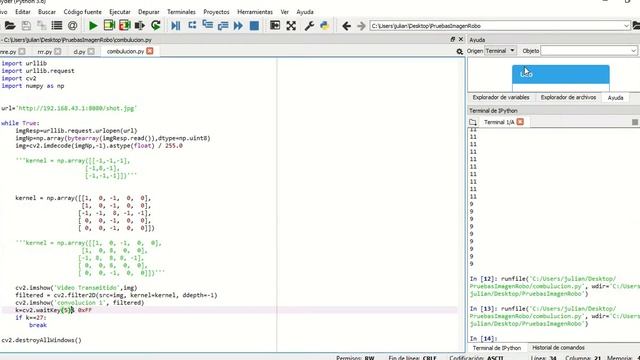
Task: Select the Ayuda pane tab
Action: [x=616, y=98]
